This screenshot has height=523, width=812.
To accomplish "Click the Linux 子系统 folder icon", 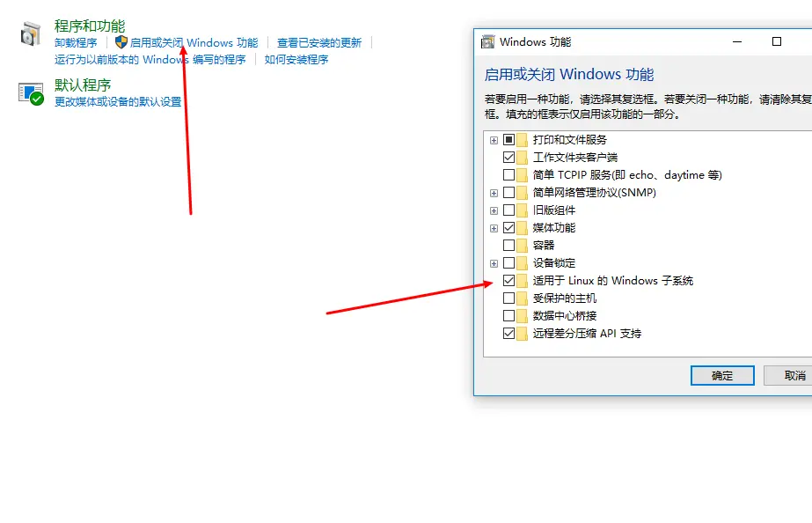I will (522, 281).
